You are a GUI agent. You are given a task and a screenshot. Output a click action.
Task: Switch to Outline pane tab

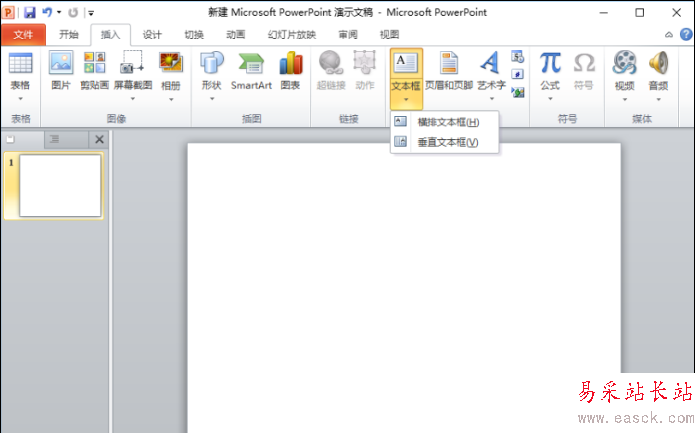[66, 139]
